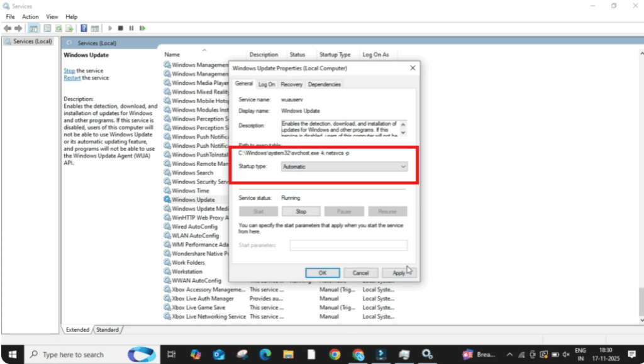Open the Action menu
Viewport: 644px width, 364px height.
click(x=30, y=16)
